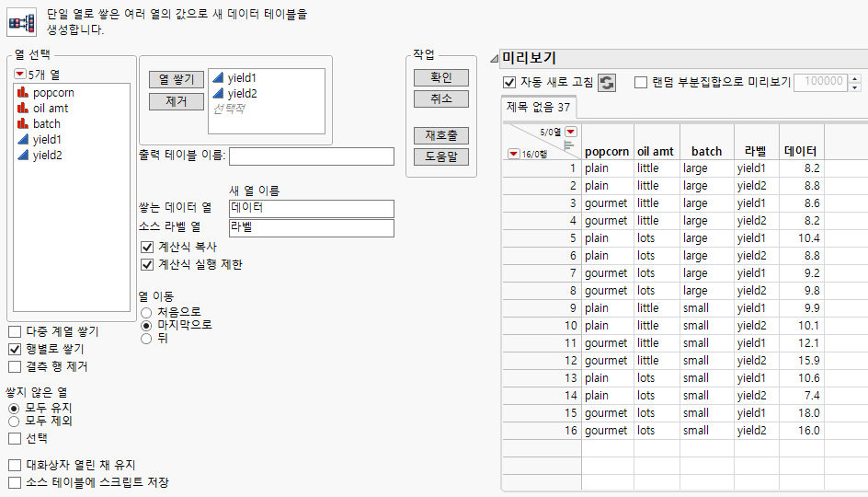Click the popcorn column header in preview
The height and width of the screenshot is (497, 868).
(607, 151)
